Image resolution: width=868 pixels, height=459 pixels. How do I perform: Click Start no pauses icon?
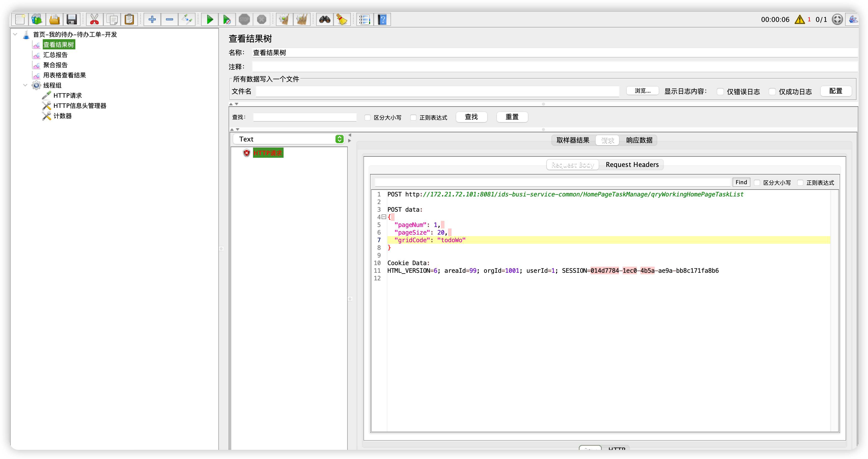pos(227,20)
